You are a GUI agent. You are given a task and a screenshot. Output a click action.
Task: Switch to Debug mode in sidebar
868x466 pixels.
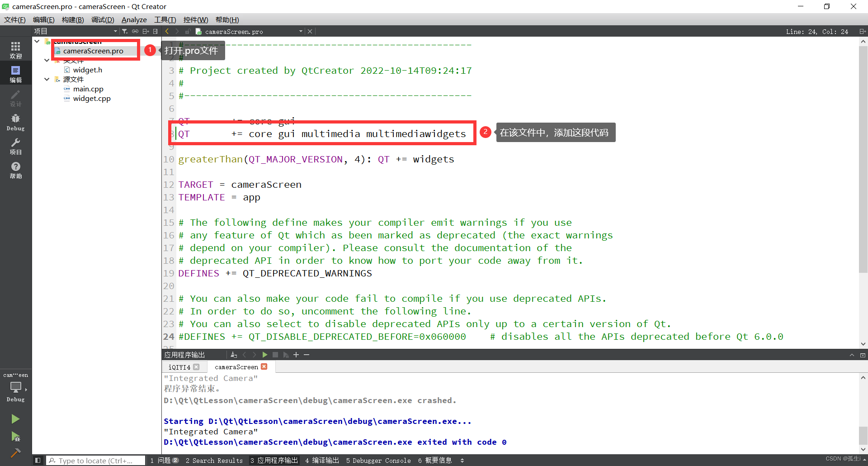point(16,122)
